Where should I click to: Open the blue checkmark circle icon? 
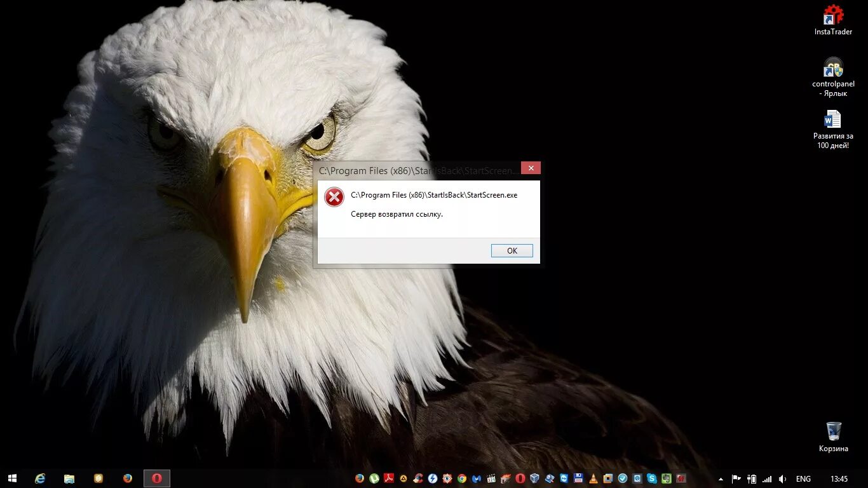coord(623,478)
